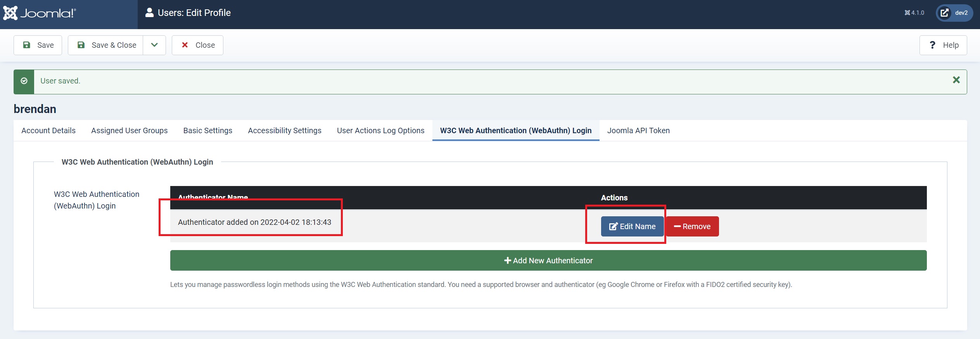This screenshot has height=339, width=980.
Task: Click the WebAuthn Login field label on left
Action: point(97,200)
